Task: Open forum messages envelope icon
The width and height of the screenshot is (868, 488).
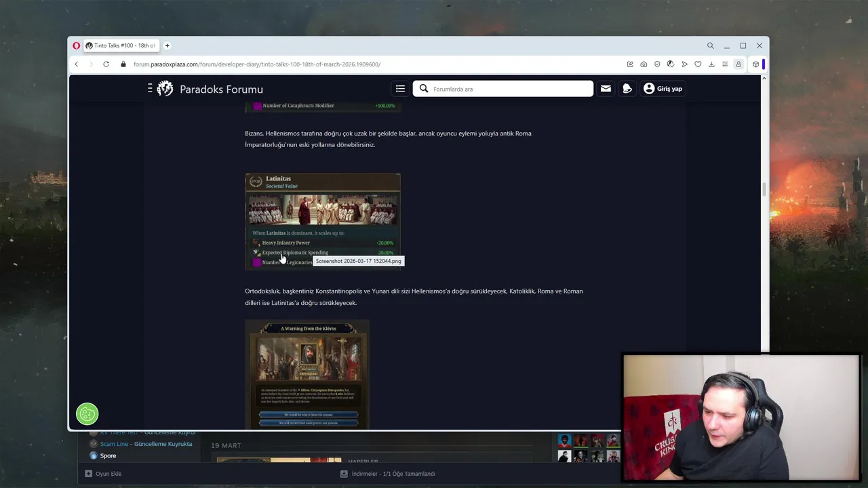Action: (606, 89)
